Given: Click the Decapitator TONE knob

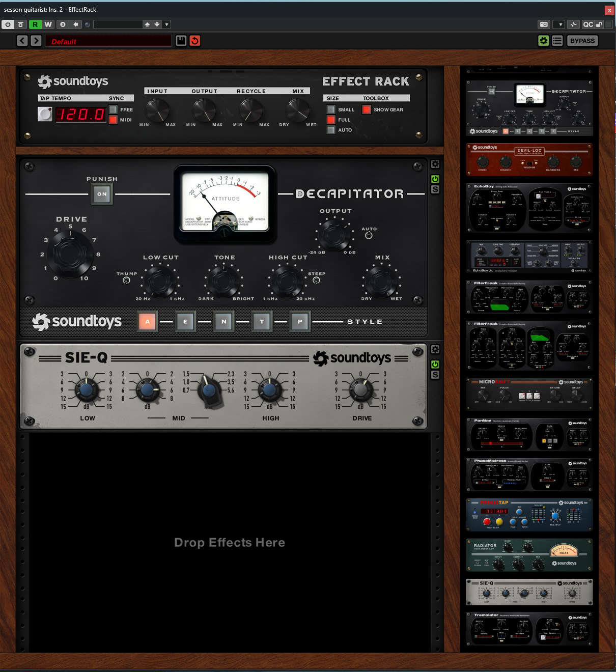Looking at the screenshot, I should pos(224,281).
